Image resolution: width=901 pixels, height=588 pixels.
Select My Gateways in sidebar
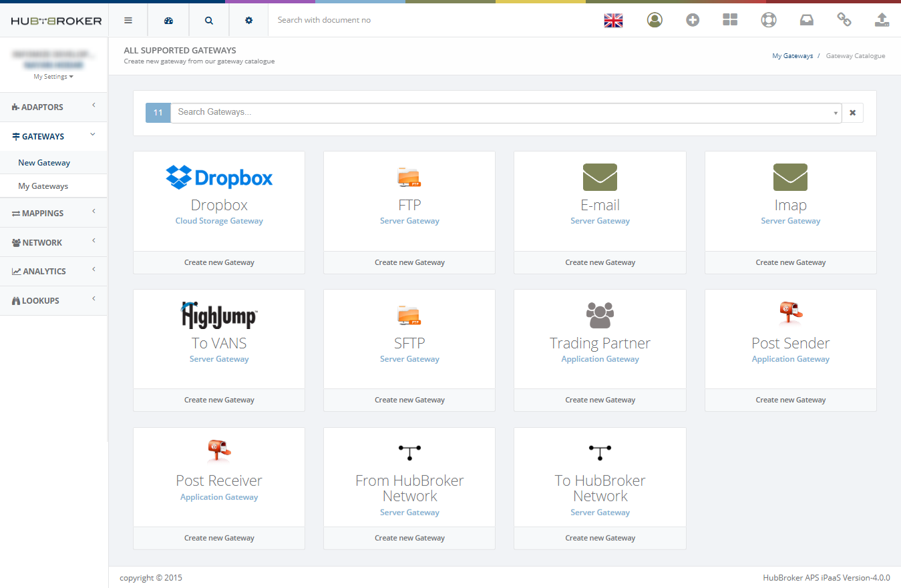click(43, 186)
